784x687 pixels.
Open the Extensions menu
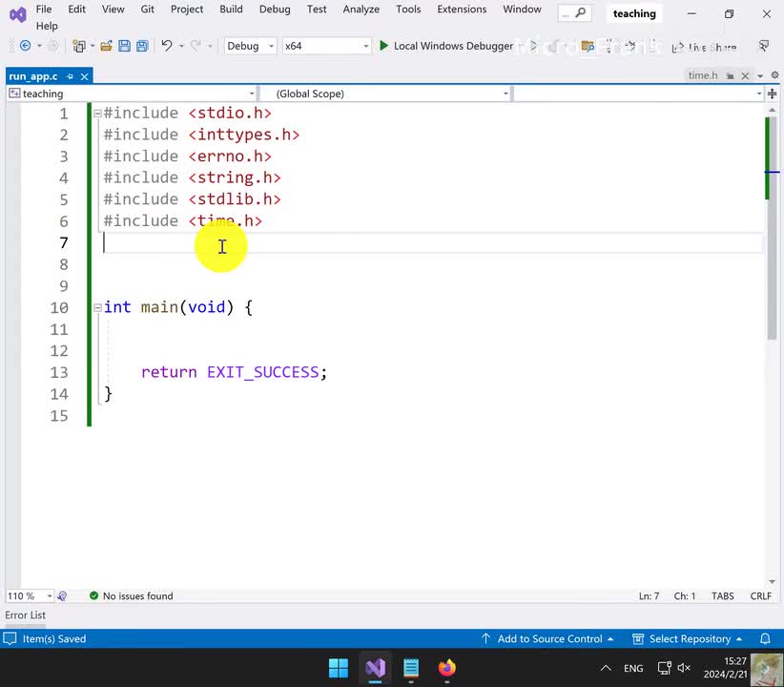pyautogui.click(x=462, y=9)
